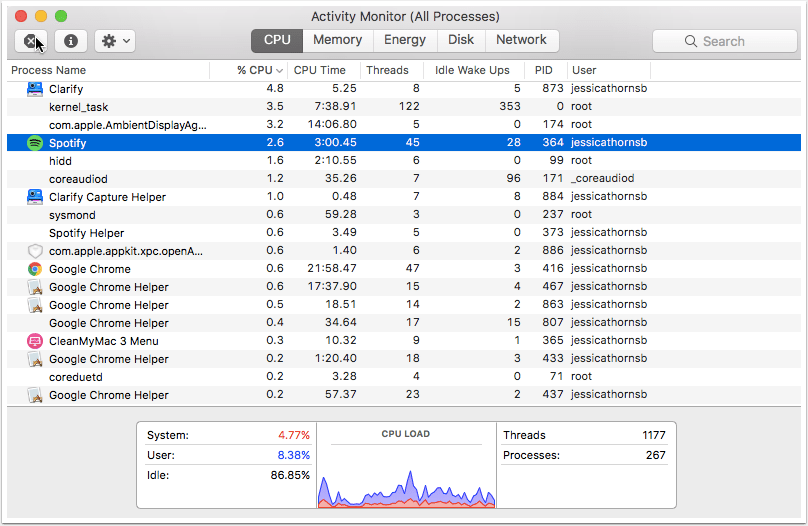Switch to the Disk tab
Viewport: 808px width, 526px height.
tap(461, 40)
